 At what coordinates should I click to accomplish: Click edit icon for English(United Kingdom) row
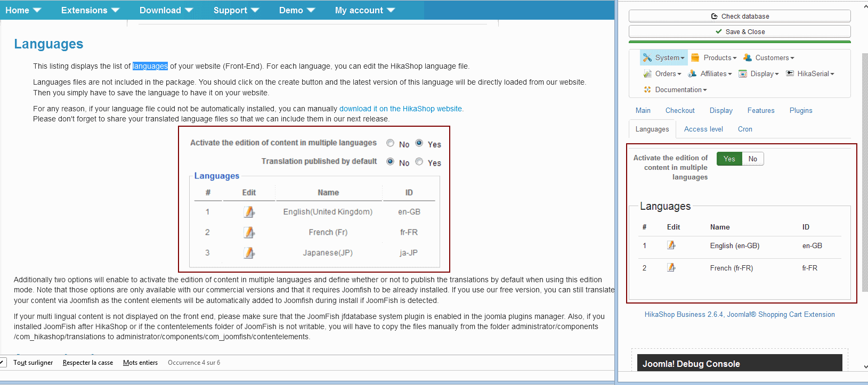[249, 212]
